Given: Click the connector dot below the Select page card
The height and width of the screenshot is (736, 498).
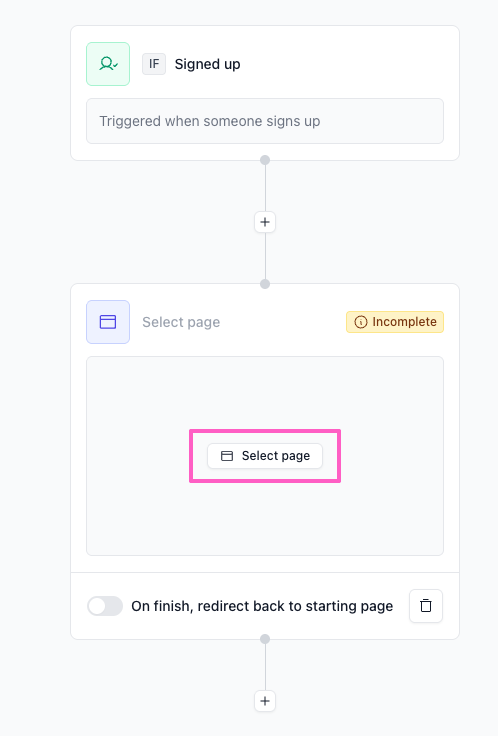Looking at the screenshot, I should (x=265, y=639).
